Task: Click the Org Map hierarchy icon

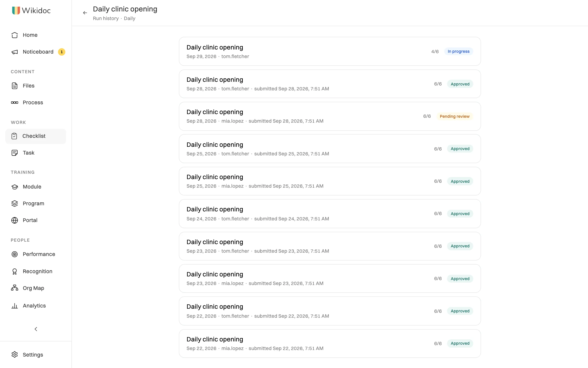Action: (x=14, y=288)
